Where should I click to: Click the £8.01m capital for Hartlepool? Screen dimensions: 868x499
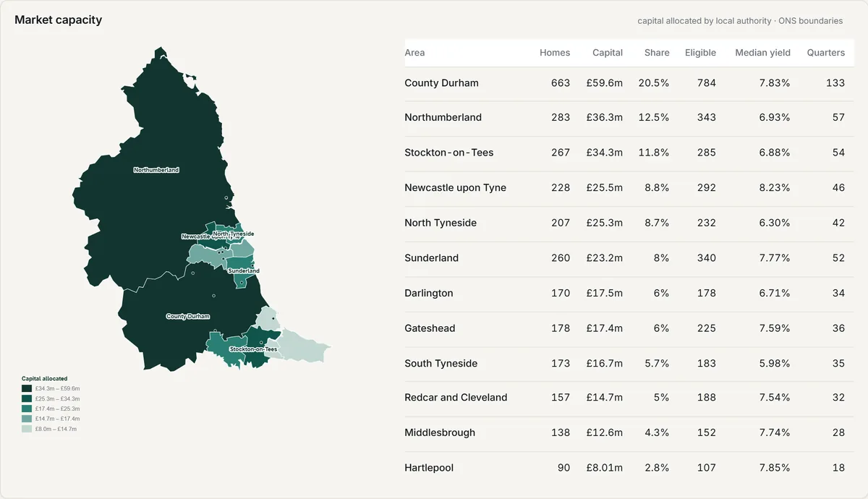click(x=605, y=468)
